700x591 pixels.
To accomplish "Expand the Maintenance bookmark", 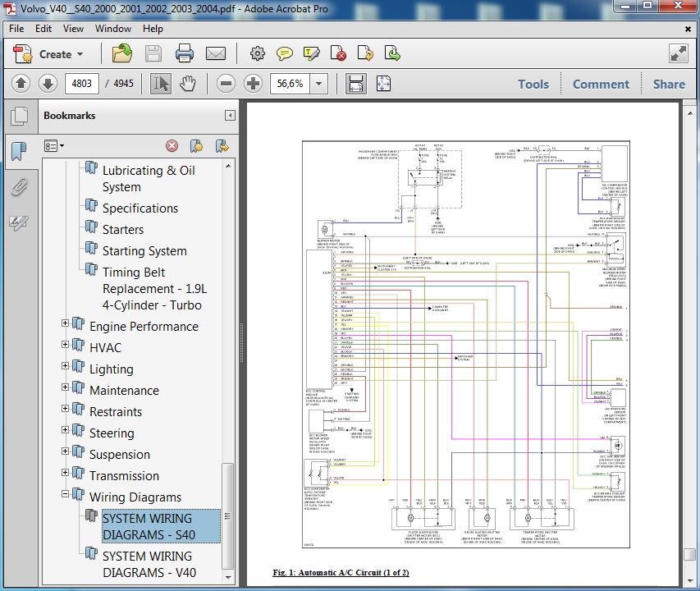I will [65, 387].
